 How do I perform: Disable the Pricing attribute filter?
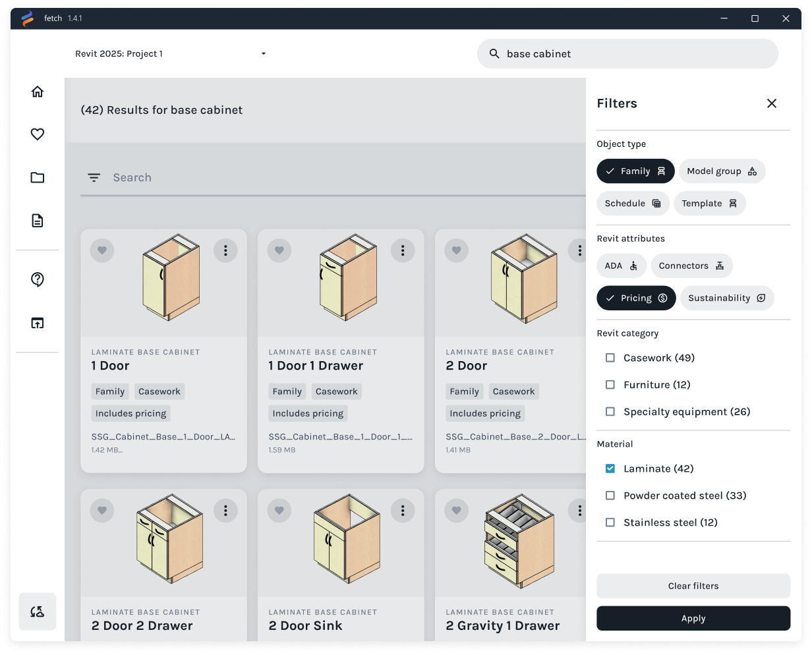(x=636, y=299)
